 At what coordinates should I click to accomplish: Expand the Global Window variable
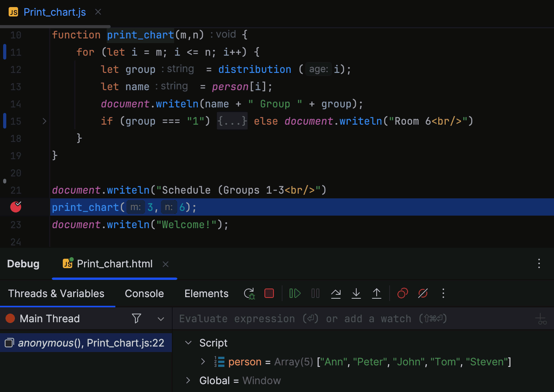pyautogui.click(x=188, y=380)
